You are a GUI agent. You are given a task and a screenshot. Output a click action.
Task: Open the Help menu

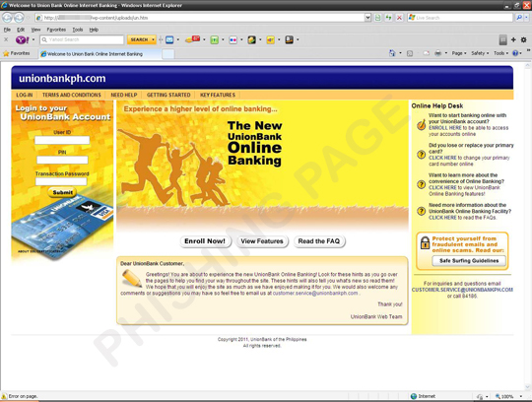pos(94,30)
